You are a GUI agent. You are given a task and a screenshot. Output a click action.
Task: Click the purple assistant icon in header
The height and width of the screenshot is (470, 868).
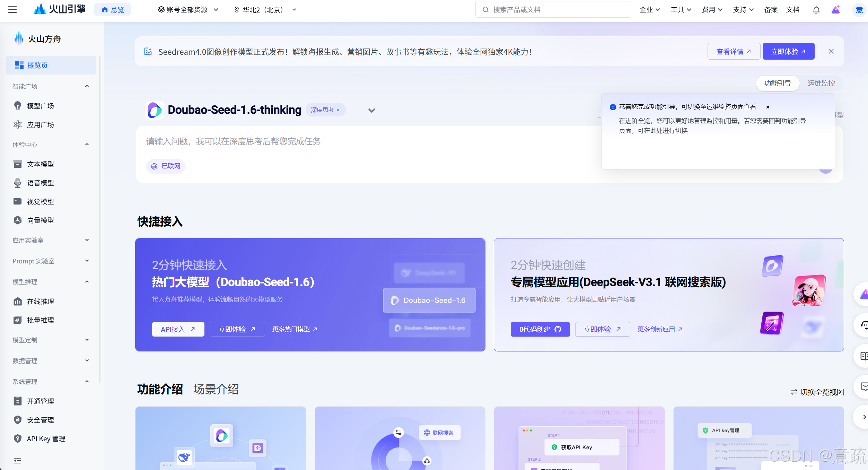click(835, 10)
